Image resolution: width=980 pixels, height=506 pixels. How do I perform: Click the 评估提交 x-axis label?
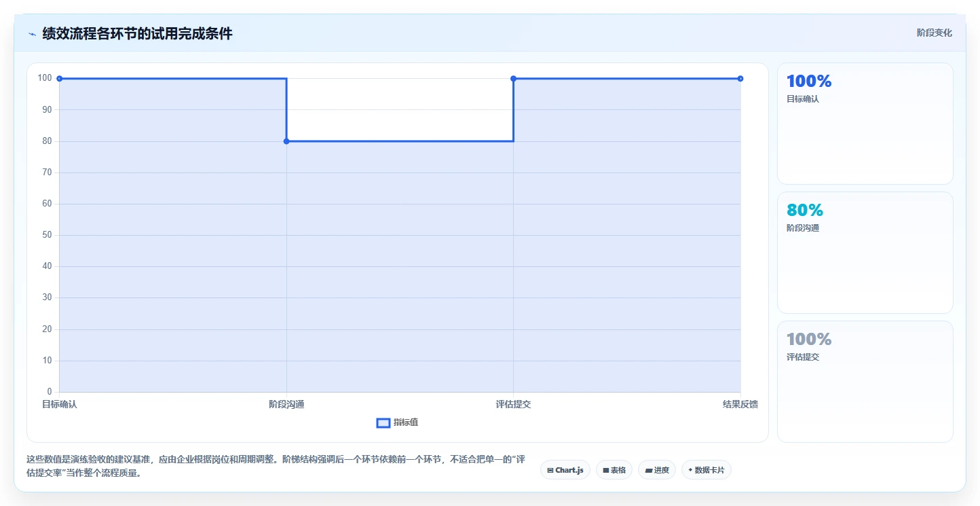(513, 404)
